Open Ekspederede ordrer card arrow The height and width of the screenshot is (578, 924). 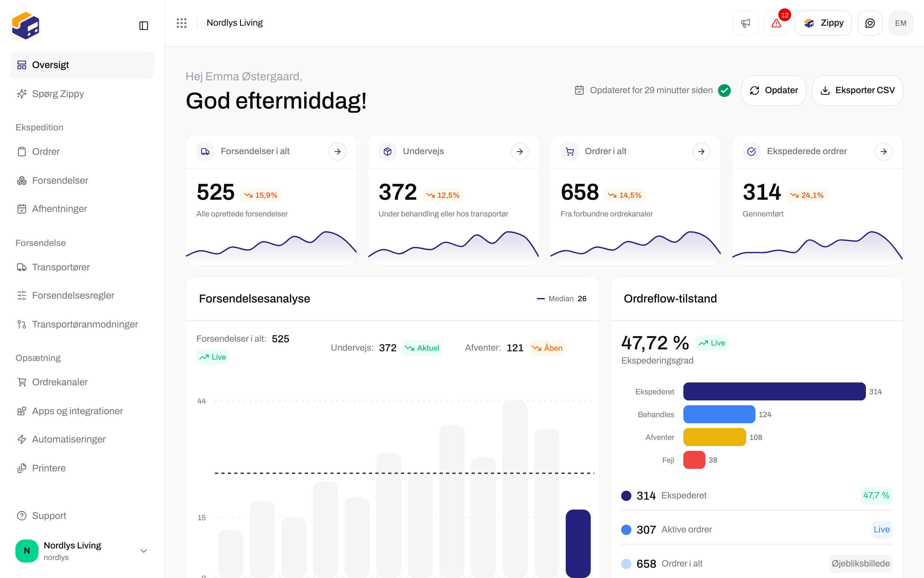(x=884, y=151)
